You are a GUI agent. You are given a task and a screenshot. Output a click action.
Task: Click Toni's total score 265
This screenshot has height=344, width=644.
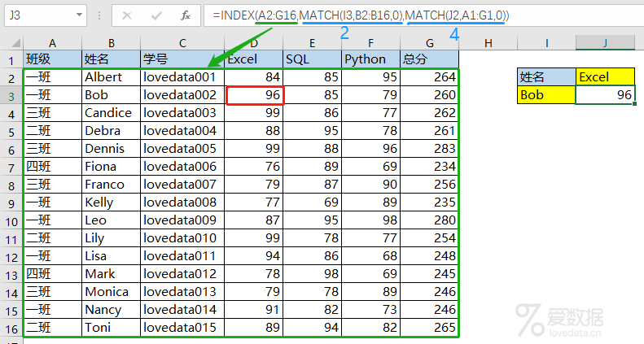[430, 328]
